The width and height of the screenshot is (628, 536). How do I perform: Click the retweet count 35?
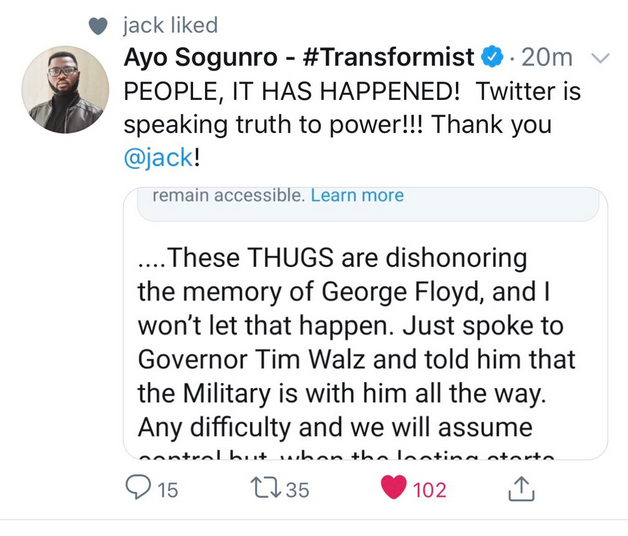pos(298,490)
